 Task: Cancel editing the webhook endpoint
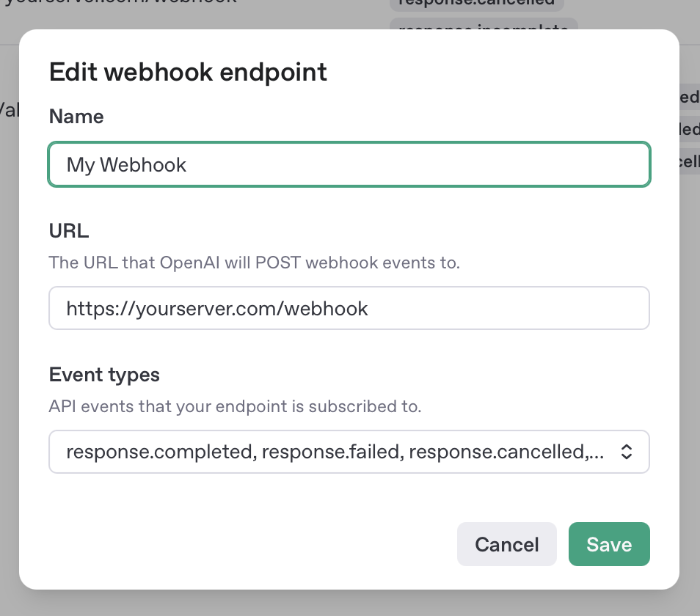point(506,544)
